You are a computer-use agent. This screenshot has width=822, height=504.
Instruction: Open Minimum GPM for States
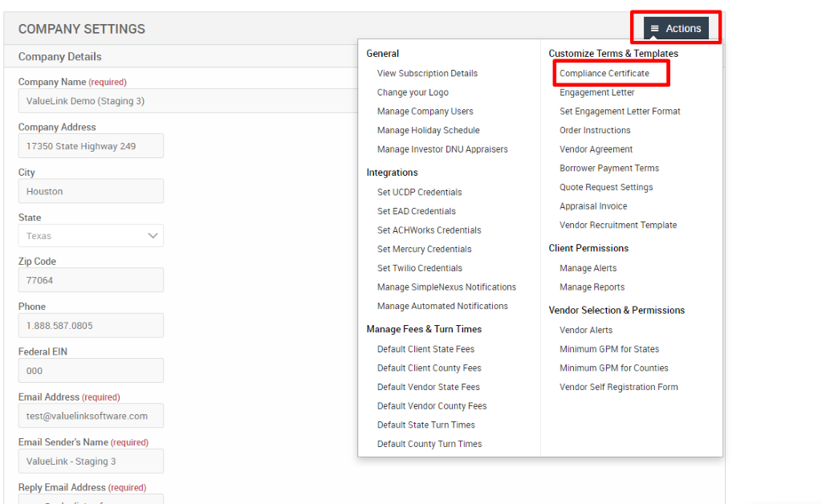[608, 349]
